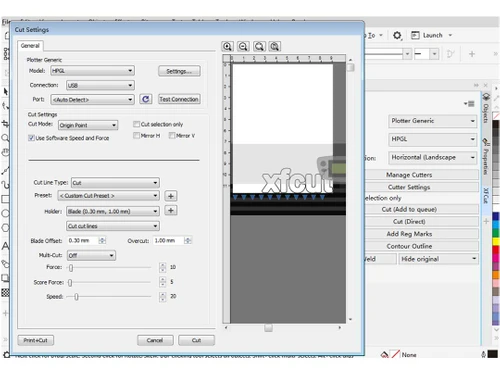
Task: Open the Cut Line Type dropdown
Action: click(115, 183)
